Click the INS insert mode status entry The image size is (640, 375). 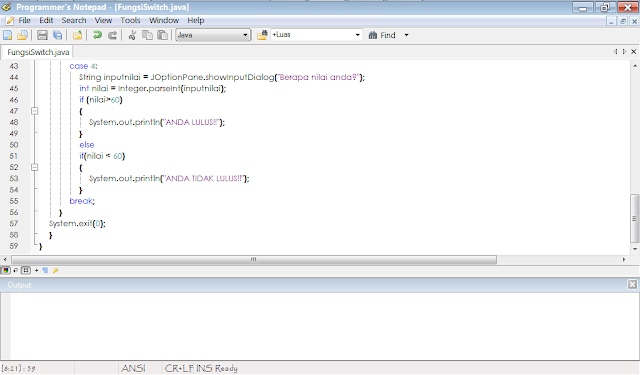(204, 368)
